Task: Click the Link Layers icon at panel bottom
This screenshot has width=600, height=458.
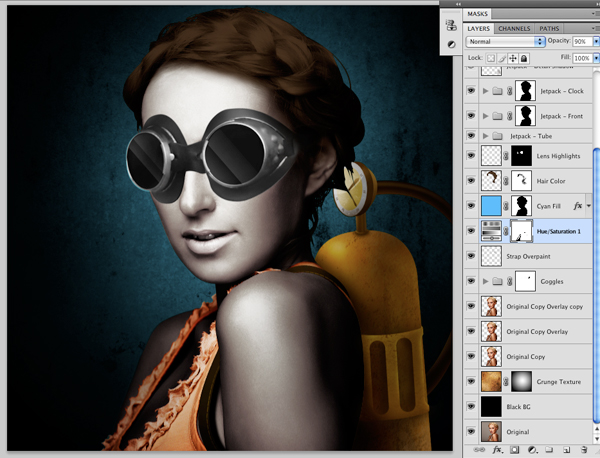Action: click(x=478, y=450)
